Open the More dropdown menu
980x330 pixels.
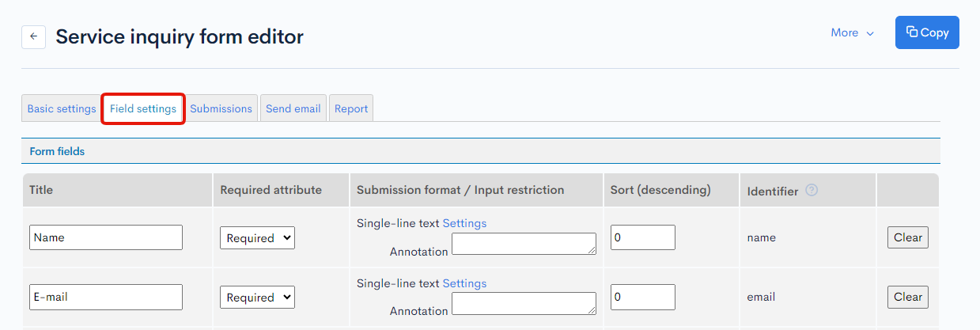pyautogui.click(x=852, y=32)
